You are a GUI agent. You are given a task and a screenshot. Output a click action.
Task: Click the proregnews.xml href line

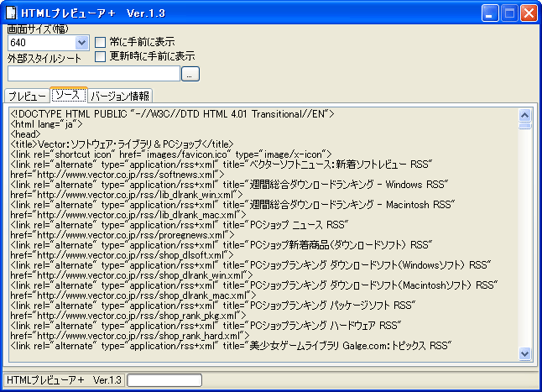(x=122, y=235)
